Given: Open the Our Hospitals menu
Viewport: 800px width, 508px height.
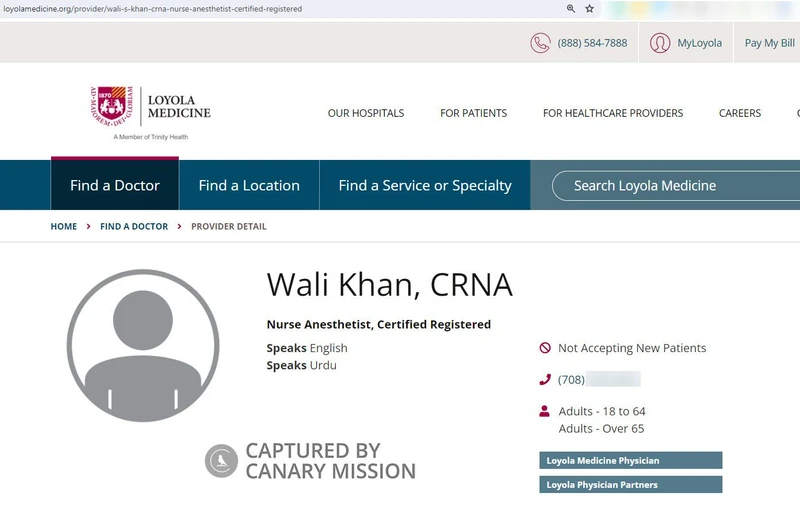Looking at the screenshot, I should [366, 113].
